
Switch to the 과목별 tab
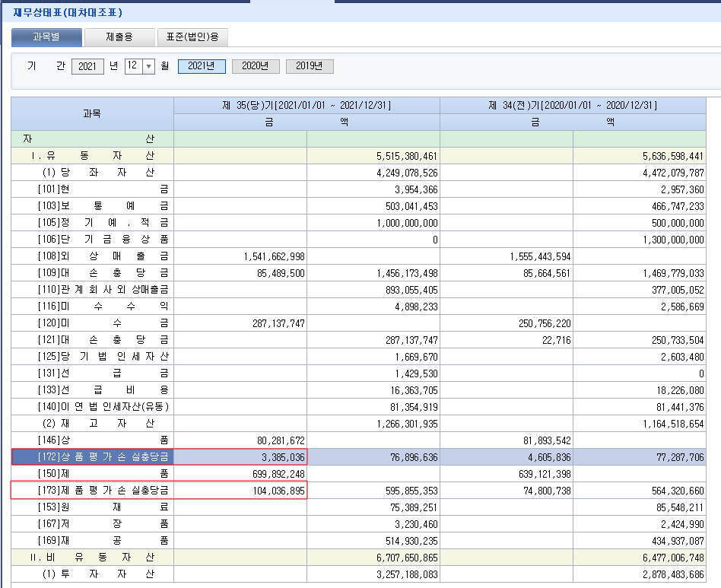coord(46,37)
